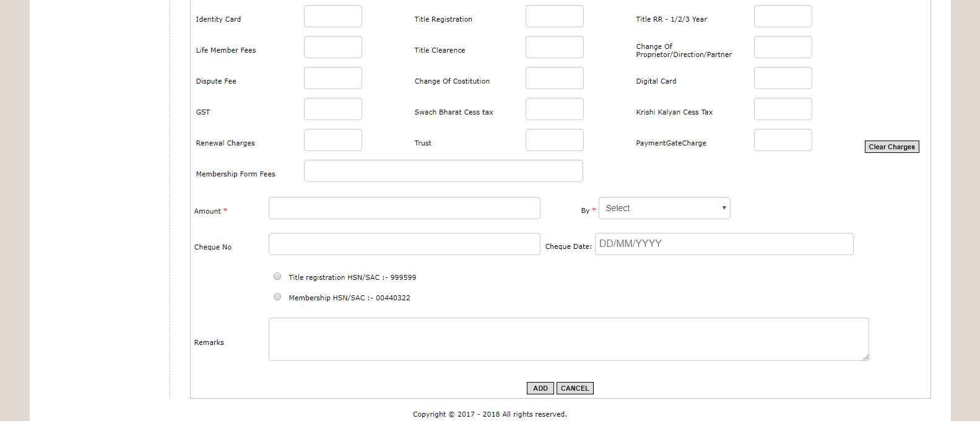The image size is (980, 421).
Task: Click the Swach Bharat Cess tax field
Action: [x=554, y=109]
